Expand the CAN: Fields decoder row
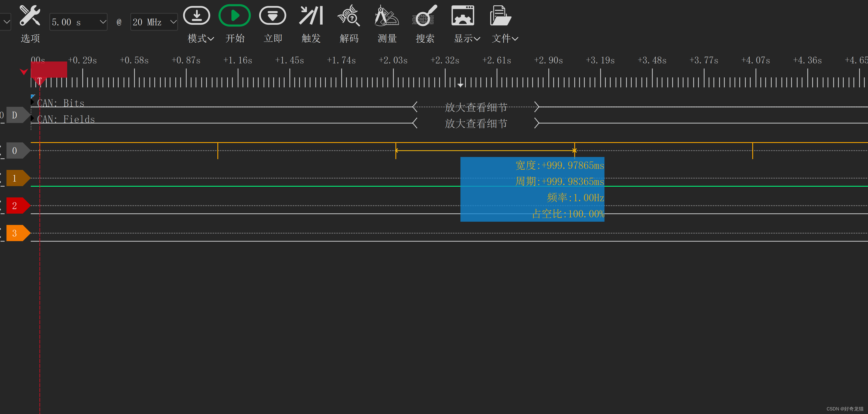The height and width of the screenshot is (414, 868). pos(32,118)
